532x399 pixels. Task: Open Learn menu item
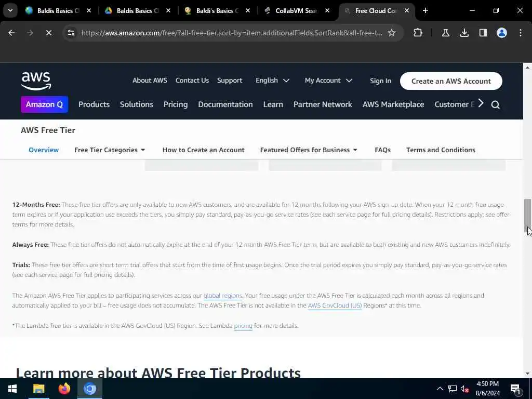click(273, 104)
